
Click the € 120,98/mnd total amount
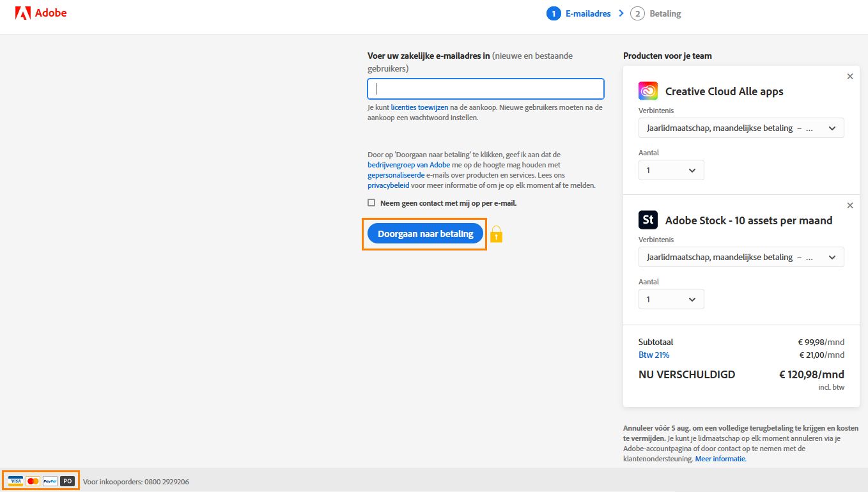tap(812, 374)
